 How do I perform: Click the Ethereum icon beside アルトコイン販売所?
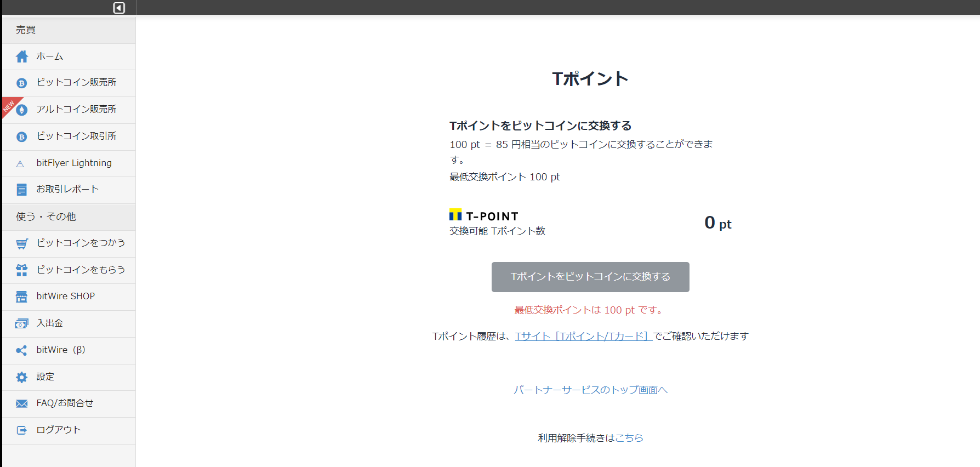22,110
